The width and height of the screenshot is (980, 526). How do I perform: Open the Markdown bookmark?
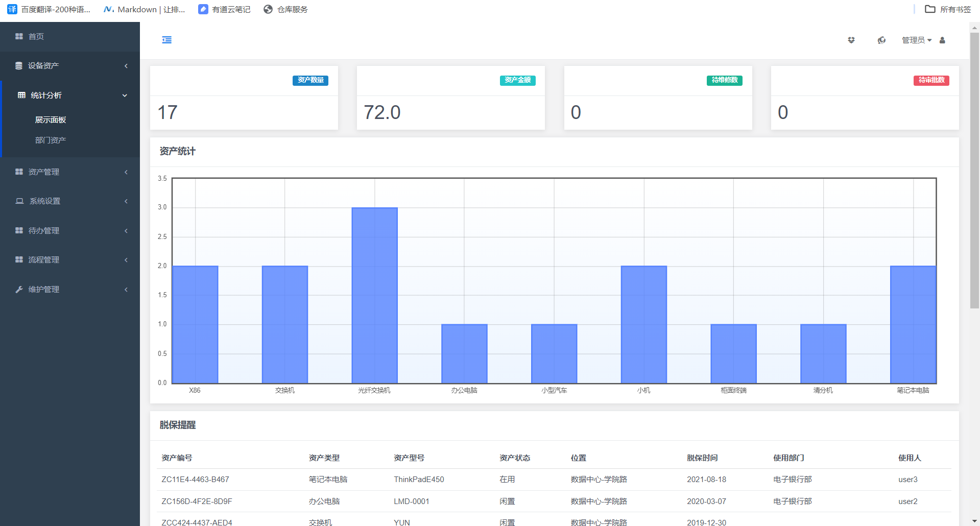[145, 9]
